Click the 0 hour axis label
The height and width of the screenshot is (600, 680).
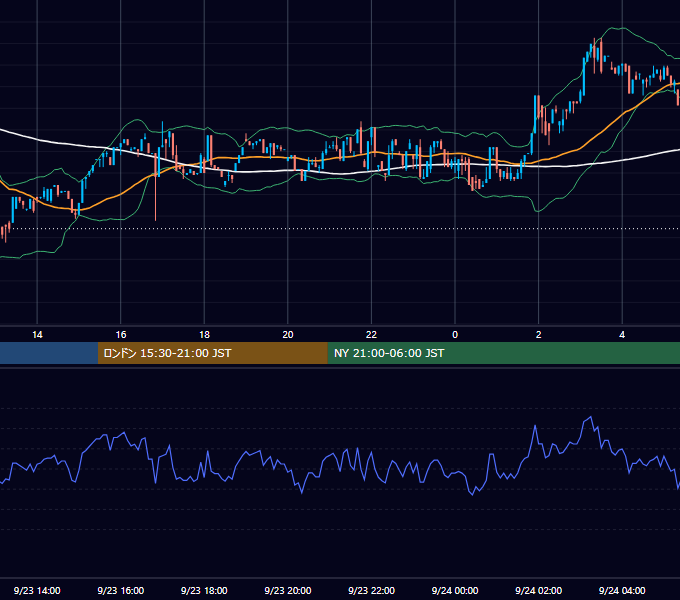pos(455,335)
